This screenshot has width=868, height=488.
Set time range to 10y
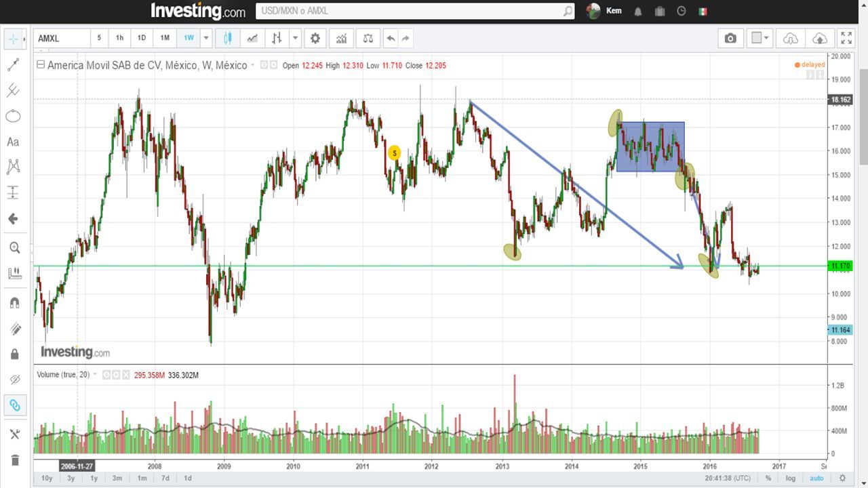[x=47, y=478]
